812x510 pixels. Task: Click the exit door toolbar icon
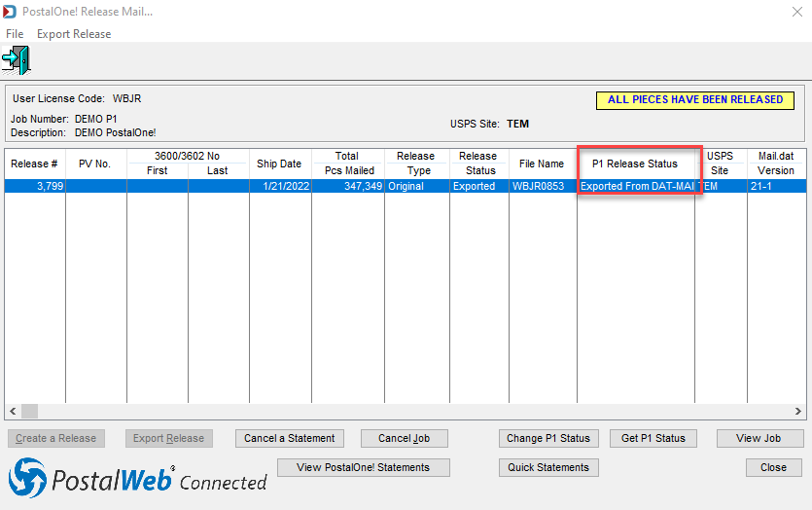coord(17,60)
